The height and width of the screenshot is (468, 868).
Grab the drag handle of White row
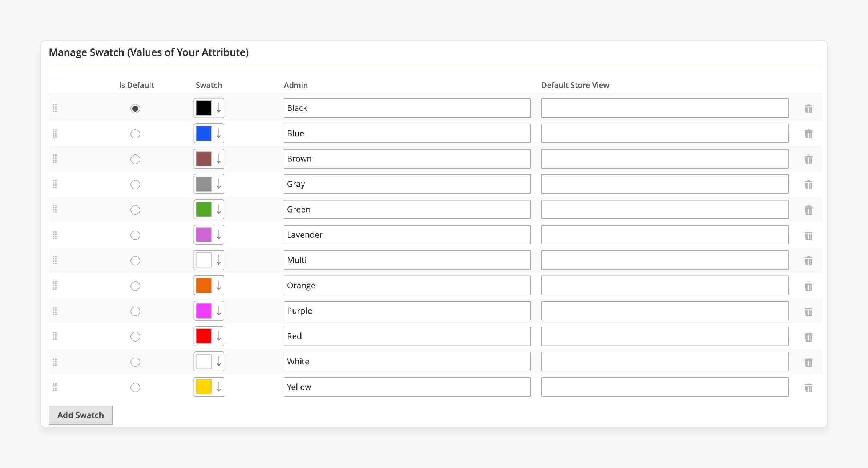(55, 362)
